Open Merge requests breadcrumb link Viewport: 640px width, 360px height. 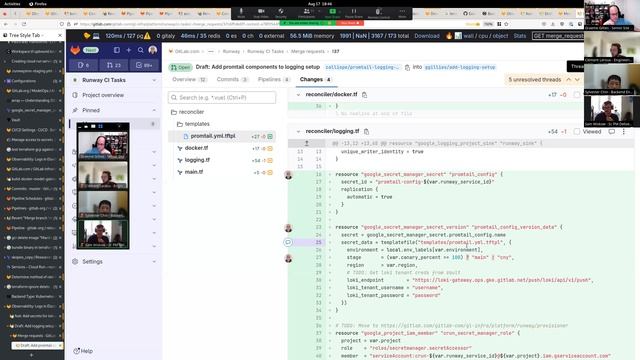pos(308,51)
